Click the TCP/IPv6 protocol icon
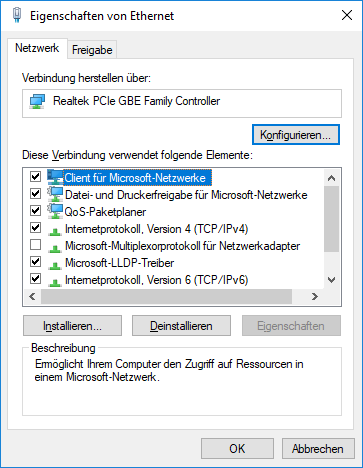 55,282
